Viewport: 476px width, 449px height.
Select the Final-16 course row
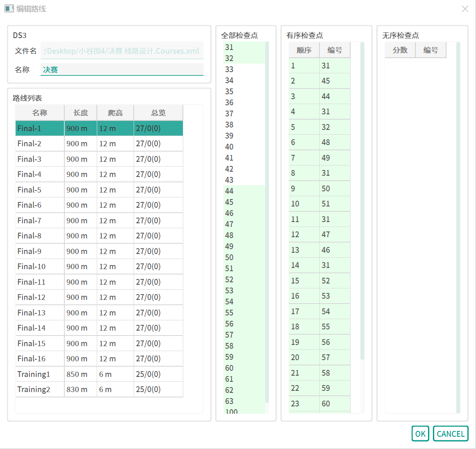click(99, 358)
